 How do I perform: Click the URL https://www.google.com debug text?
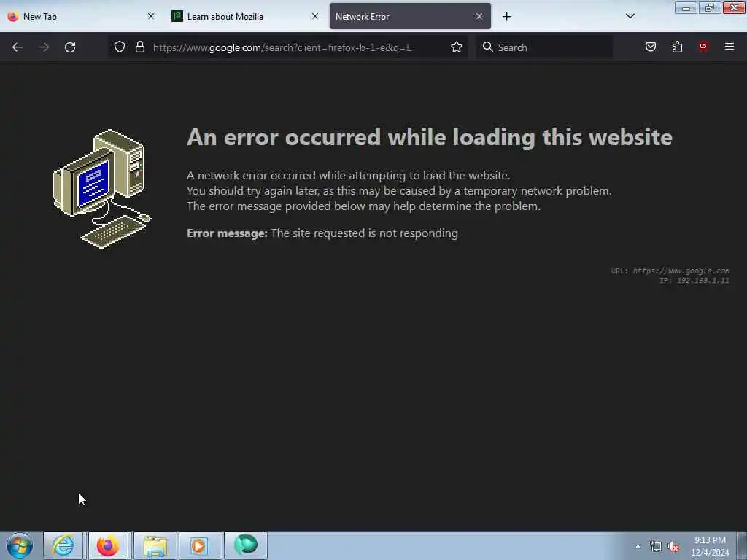pos(670,271)
